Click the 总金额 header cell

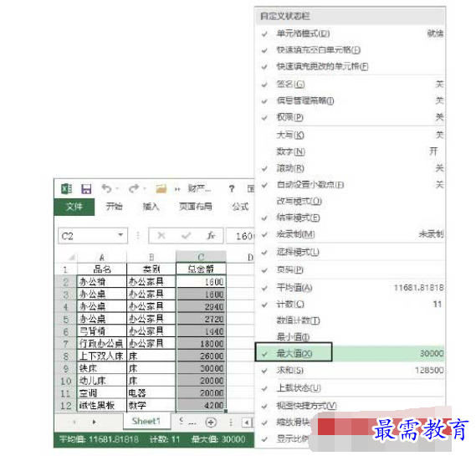click(x=201, y=269)
